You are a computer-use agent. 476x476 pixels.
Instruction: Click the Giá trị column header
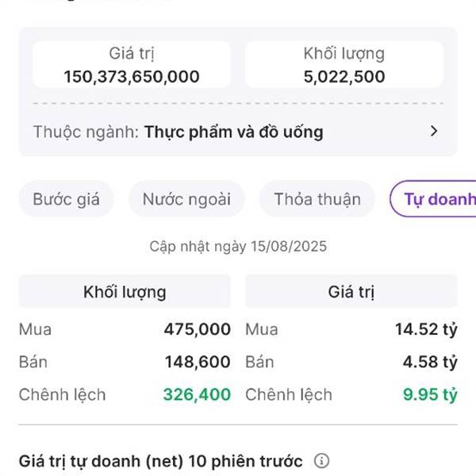click(351, 291)
